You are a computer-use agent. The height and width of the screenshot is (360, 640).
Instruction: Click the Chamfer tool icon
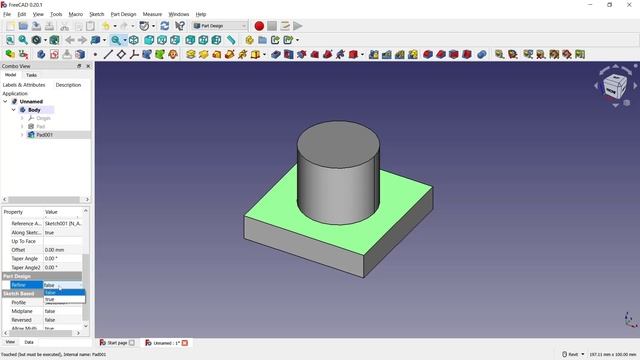[440, 54]
